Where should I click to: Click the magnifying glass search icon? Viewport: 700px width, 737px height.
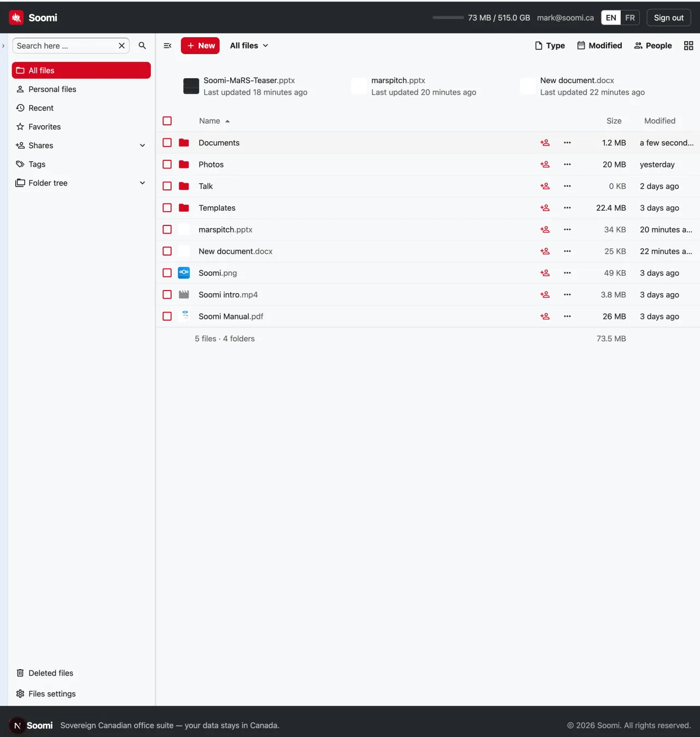coord(142,46)
